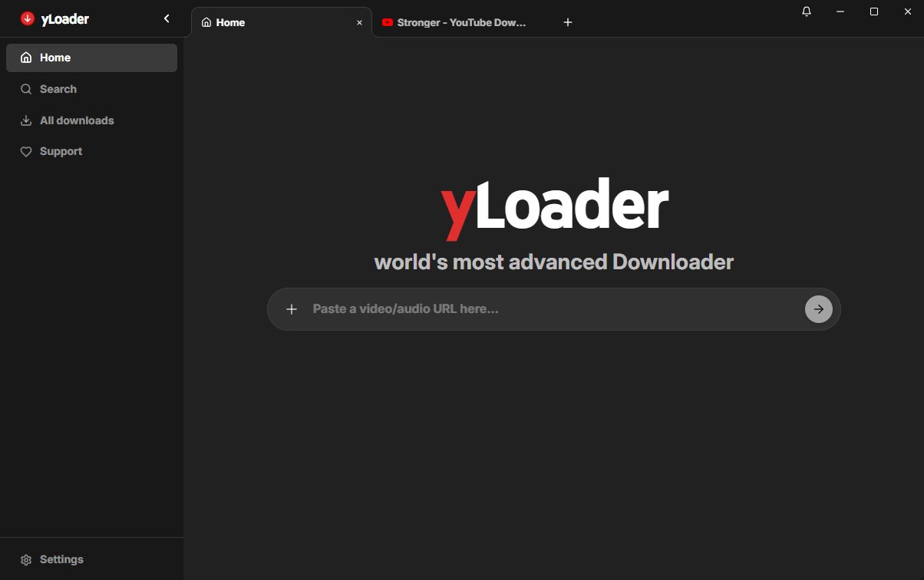Close the yLoader application window
Image resolution: width=924 pixels, height=580 pixels.
click(x=907, y=12)
